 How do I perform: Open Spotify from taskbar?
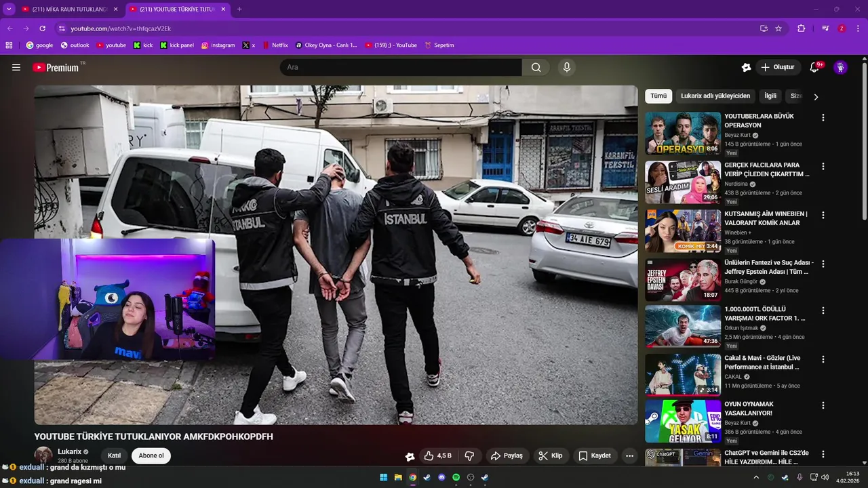(x=456, y=477)
